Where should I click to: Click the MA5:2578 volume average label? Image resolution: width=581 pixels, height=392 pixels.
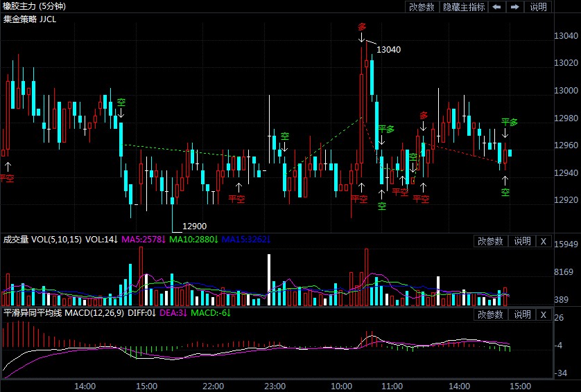[144, 240]
